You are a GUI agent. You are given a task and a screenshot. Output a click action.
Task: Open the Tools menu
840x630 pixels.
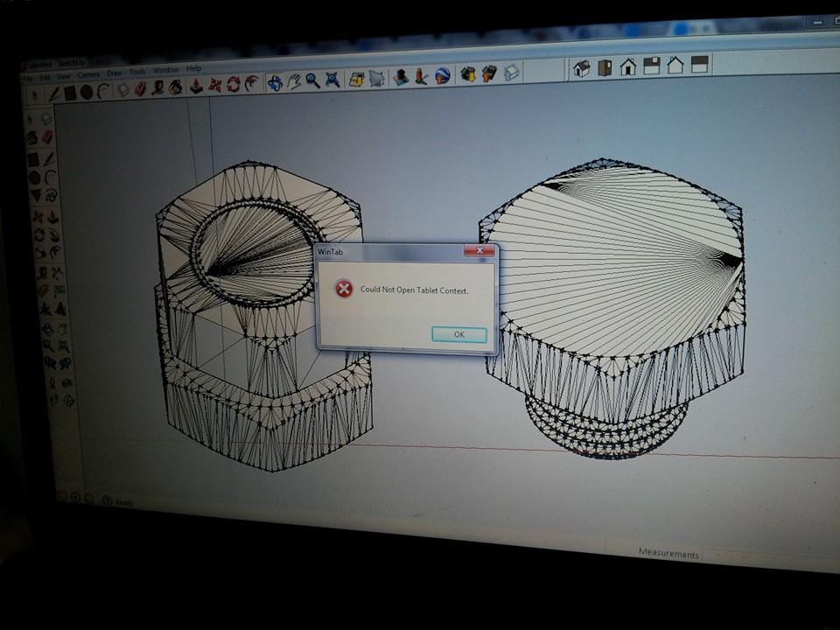pyautogui.click(x=137, y=71)
